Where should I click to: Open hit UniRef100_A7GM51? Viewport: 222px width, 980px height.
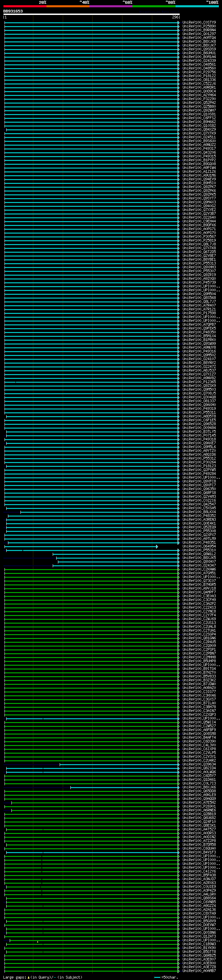pos(199,573)
